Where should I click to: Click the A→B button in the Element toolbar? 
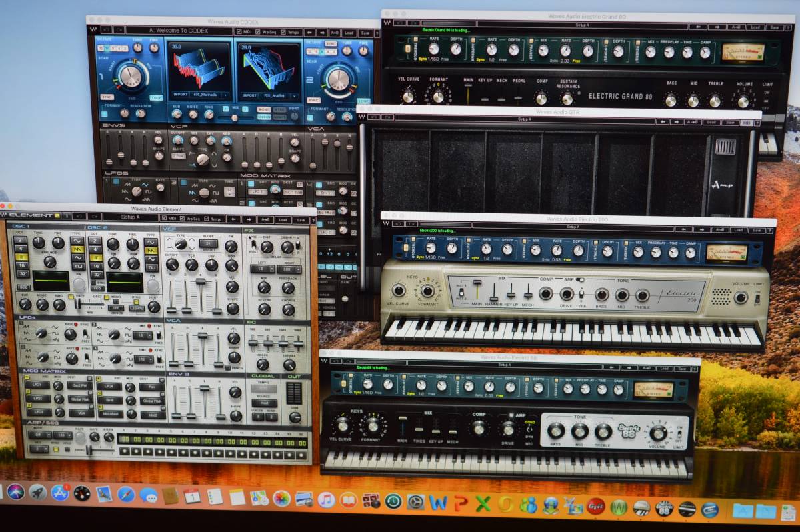(x=265, y=218)
